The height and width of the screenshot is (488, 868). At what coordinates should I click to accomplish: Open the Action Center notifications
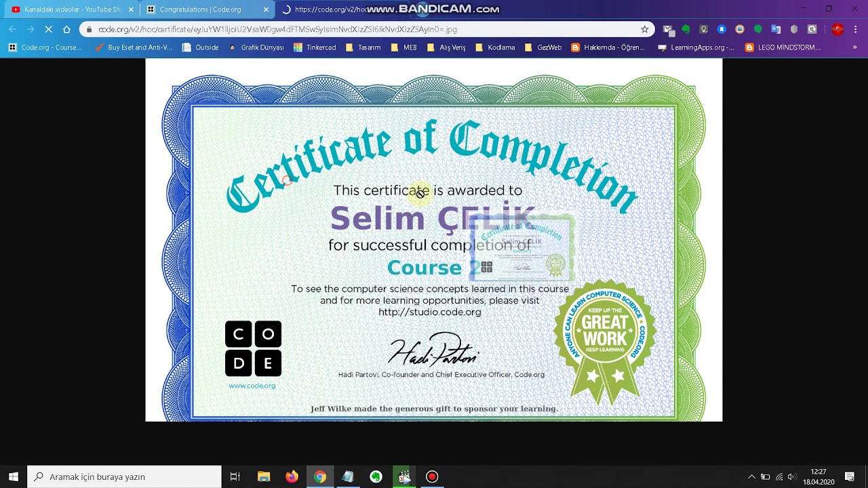pyautogui.click(x=850, y=476)
